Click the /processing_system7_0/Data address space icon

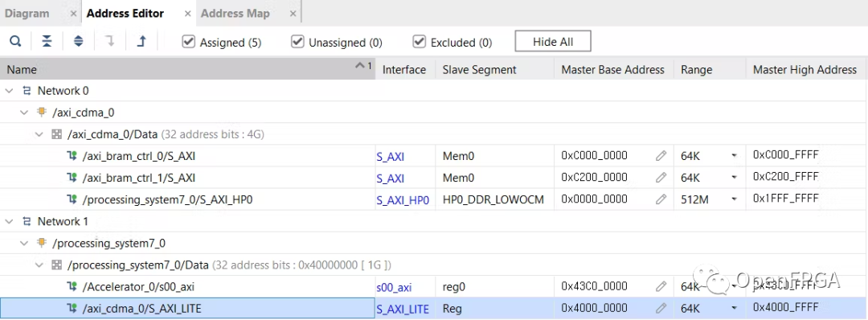[56, 265]
